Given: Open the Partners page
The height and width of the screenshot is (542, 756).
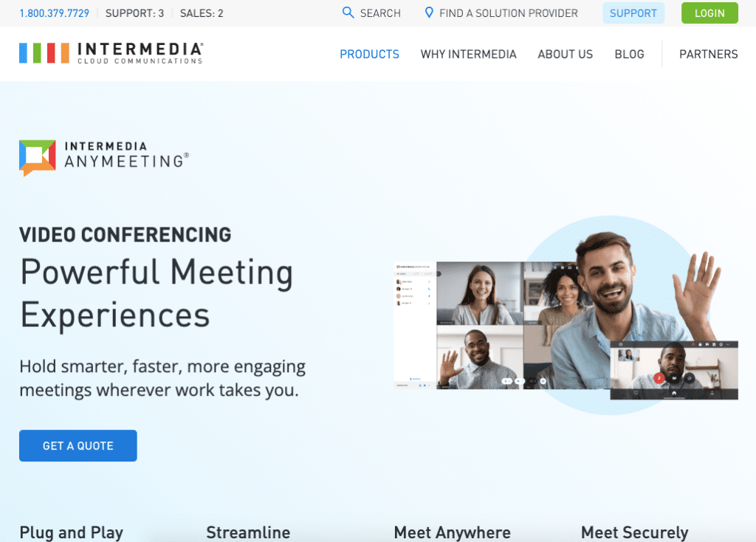Looking at the screenshot, I should click(x=708, y=54).
